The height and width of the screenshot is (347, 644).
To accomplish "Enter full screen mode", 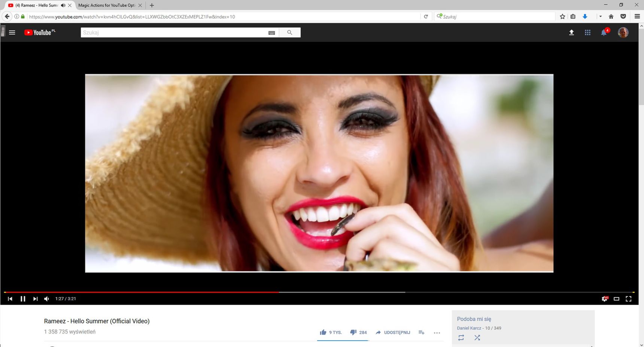I will (x=629, y=299).
